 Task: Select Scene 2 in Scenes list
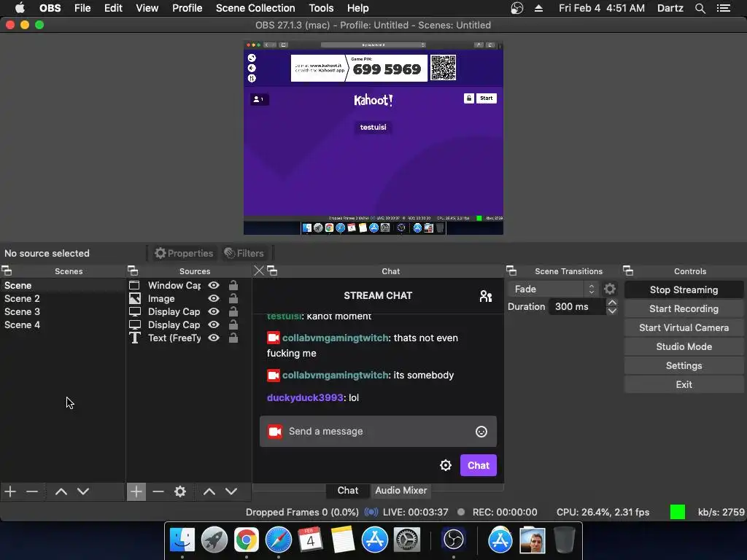pyautogui.click(x=62, y=298)
